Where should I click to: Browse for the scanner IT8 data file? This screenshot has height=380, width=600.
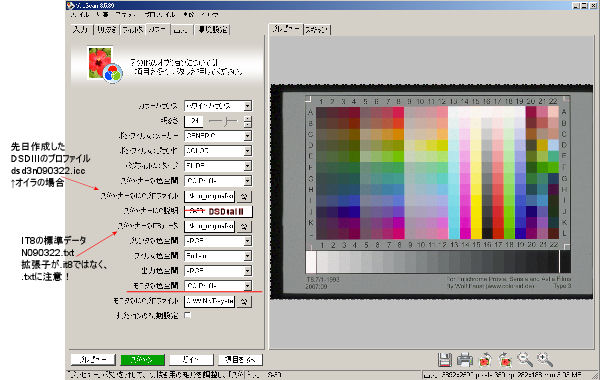tap(244, 226)
